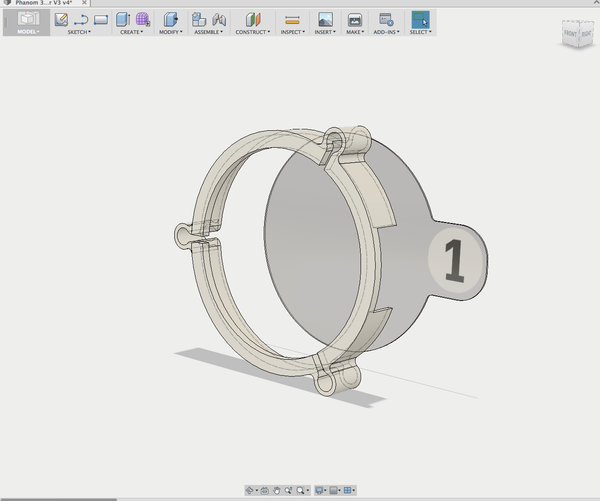Select the Measure tool icon in Inspect
Viewport: 600px width, 501px height.
[x=292, y=19]
